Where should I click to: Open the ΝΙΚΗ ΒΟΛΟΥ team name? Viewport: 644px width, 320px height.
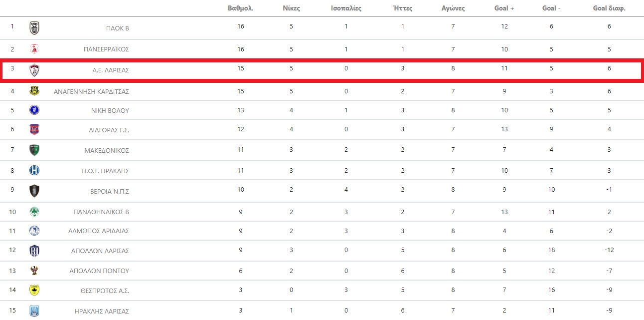pyautogui.click(x=110, y=110)
